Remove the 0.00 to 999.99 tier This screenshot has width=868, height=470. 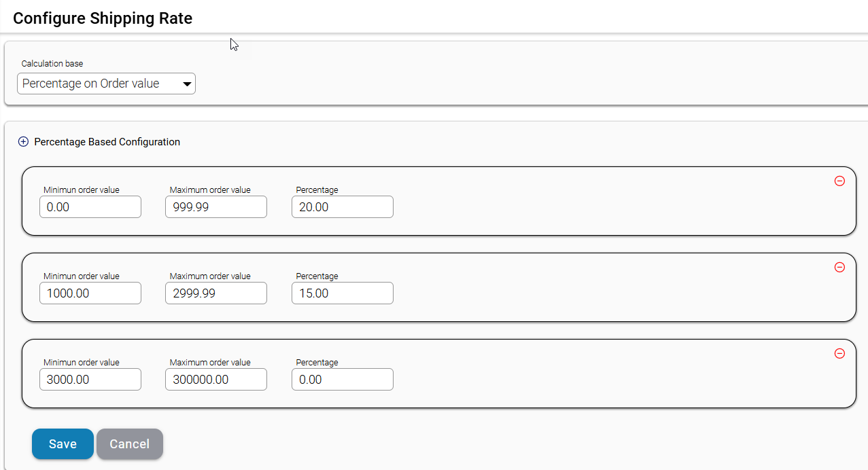coord(839,181)
